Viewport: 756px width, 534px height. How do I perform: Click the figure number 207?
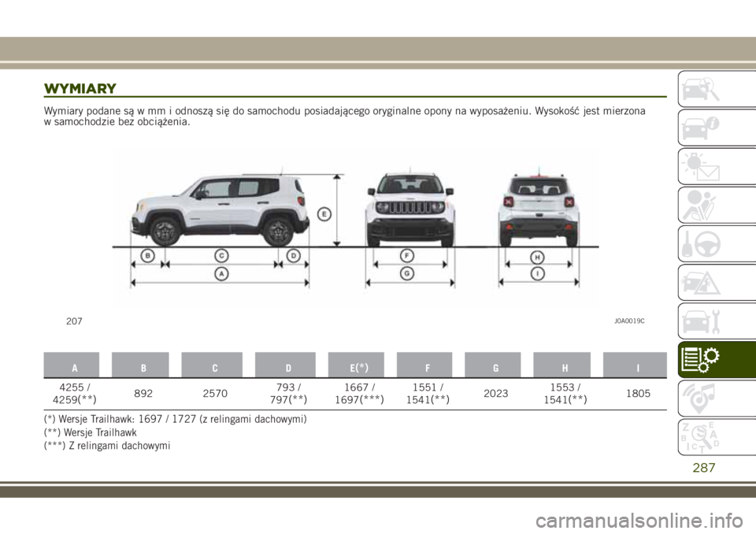click(x=74, y=321)
